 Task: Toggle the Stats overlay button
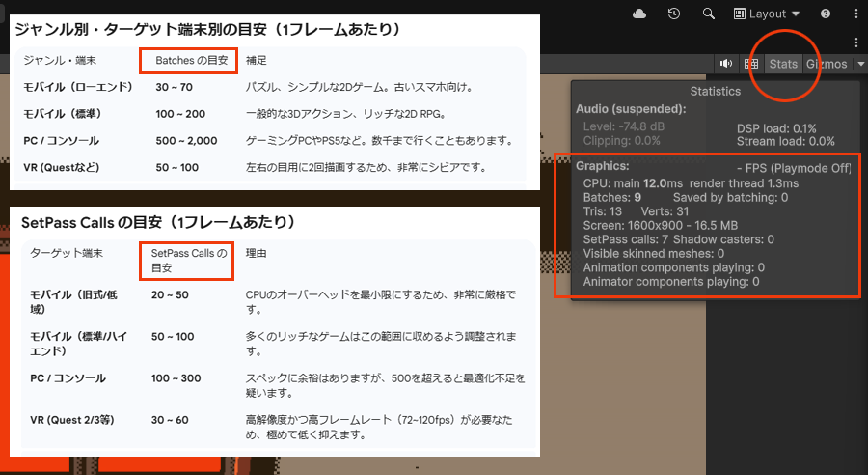783,64
